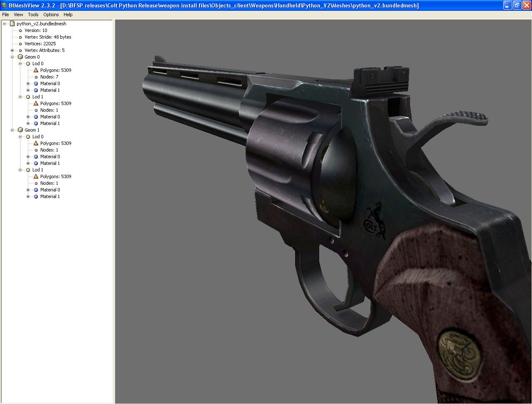Click the bullet icon beside Nodes: 7
This screenshot has width=532, height=404.
[36, 77]
